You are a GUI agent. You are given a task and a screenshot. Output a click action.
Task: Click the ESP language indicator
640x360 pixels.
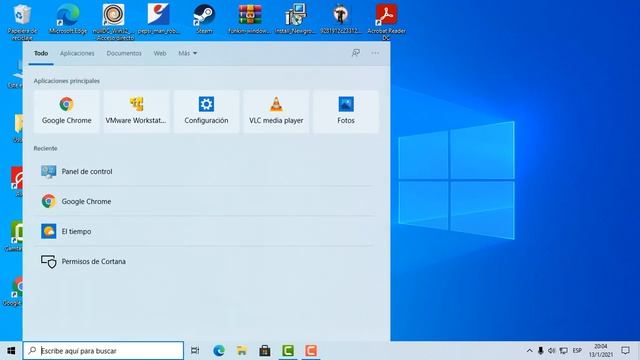click(x=577, y=351)
